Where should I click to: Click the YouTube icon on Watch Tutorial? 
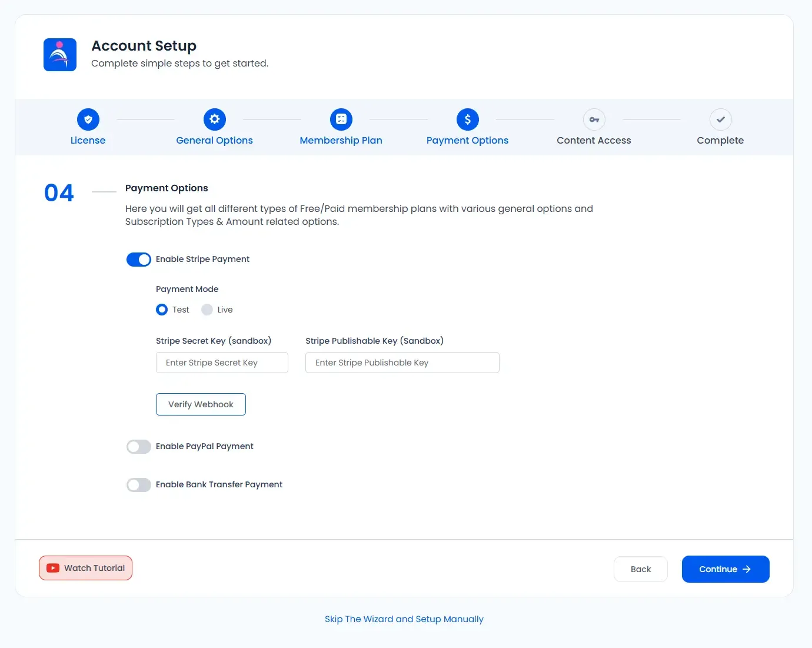point(52,567)
